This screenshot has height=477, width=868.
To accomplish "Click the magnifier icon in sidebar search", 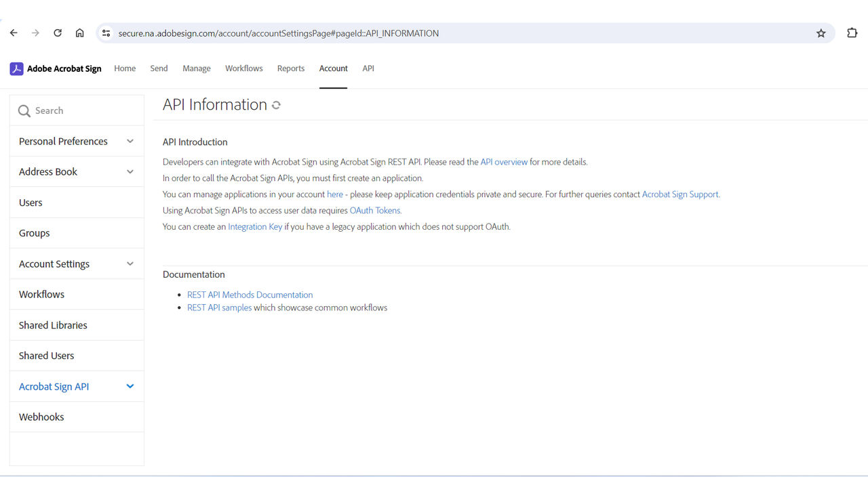I will pos(24,111).
